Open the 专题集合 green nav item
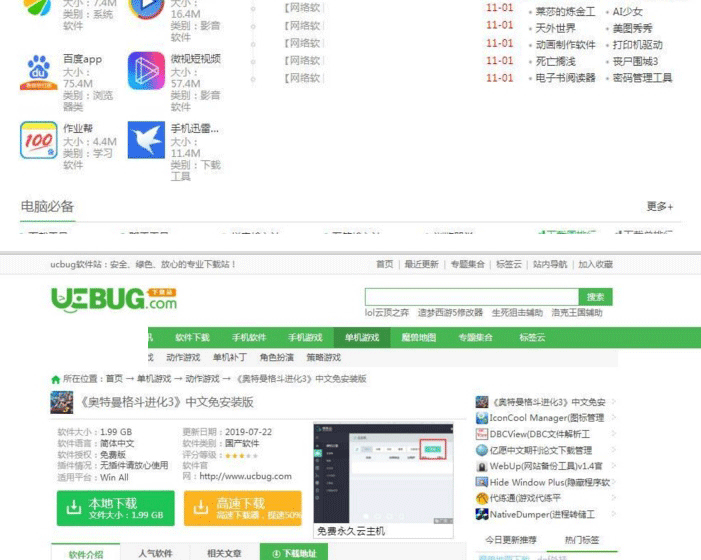Viewport: 701px width, 560px height. [x=475, y=337]
